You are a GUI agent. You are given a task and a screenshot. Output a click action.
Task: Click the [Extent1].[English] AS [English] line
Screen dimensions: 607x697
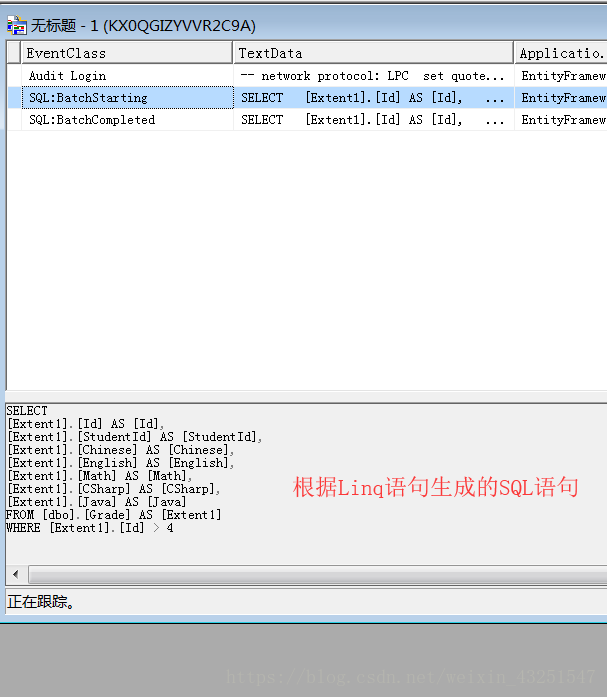point(120,463)
